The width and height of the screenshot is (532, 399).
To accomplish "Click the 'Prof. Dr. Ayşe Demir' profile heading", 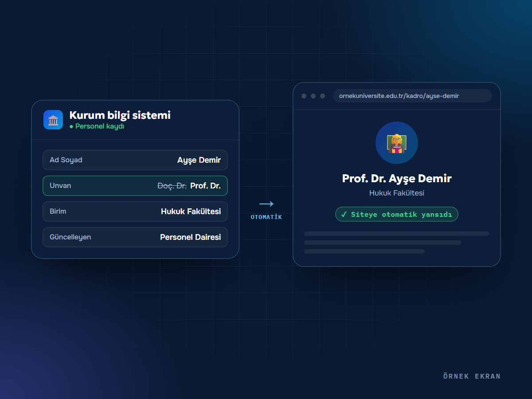I will click(x=397, y=179).
